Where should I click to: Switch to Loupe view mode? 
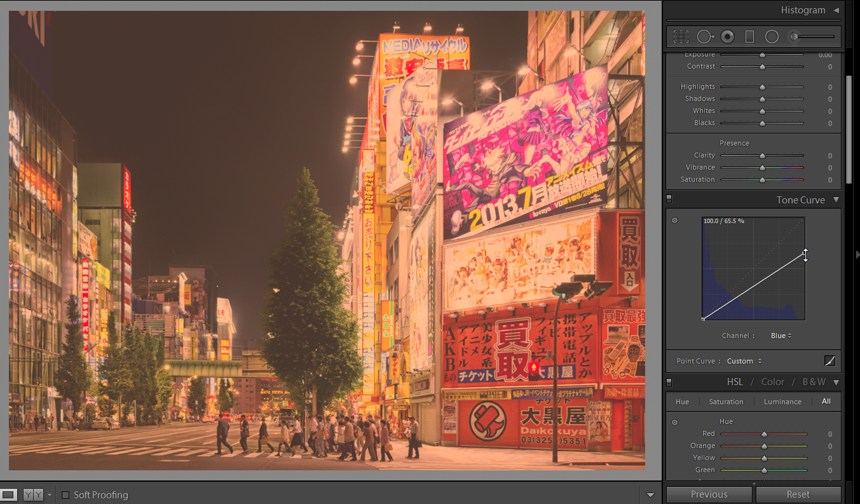point(9,494)
